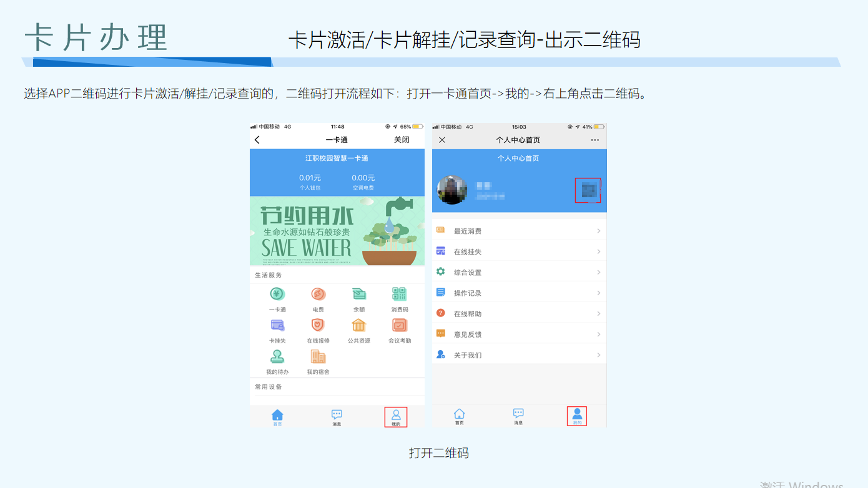Image resolution: width=868 pixels, height=488 pixels.
Task: Tap the 公共资源 public resources icon
Action: 358,326
